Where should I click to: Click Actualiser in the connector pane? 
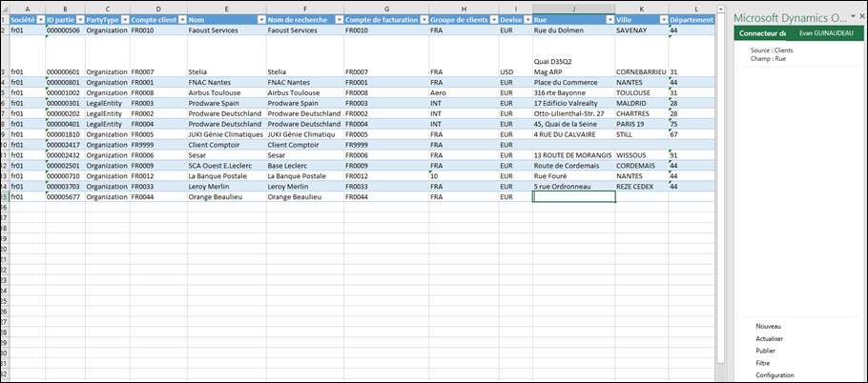click(770, 338)
